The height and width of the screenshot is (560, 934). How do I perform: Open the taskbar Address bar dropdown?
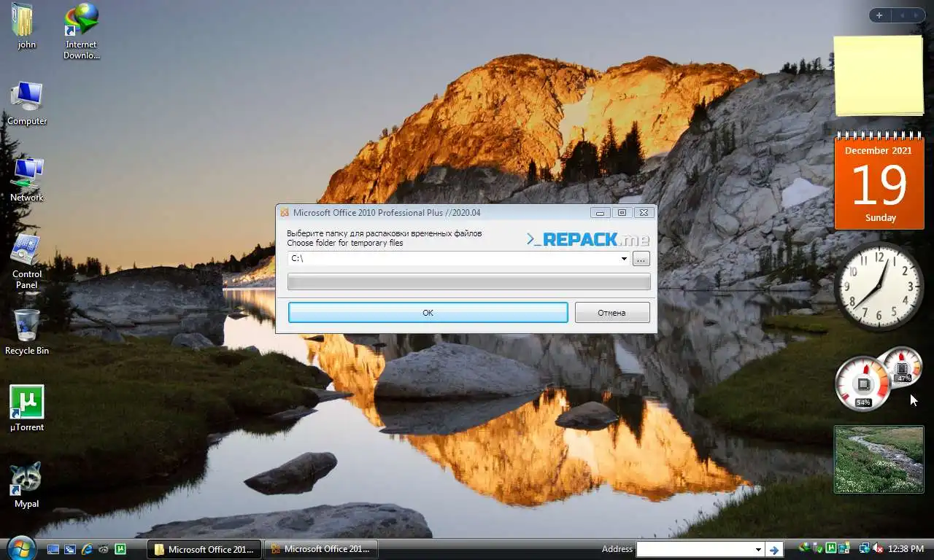click(x=758, y=549)
